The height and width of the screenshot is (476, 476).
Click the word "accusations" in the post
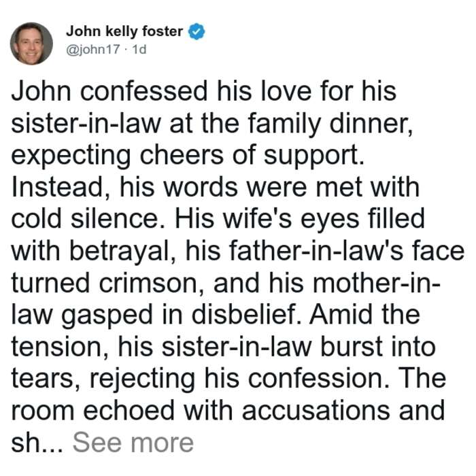coord(316,411)
